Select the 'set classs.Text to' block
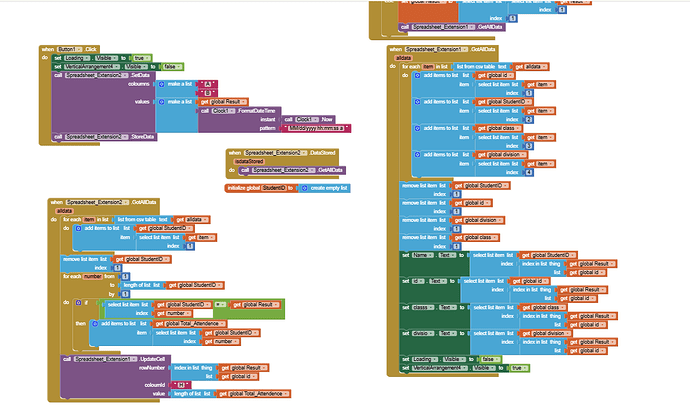The image size is (690, 419). (434, 316)
